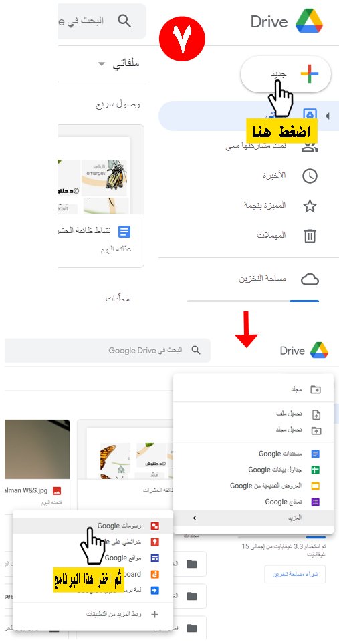
Task: Click the Google Drive search field
Action: point(108,350)
